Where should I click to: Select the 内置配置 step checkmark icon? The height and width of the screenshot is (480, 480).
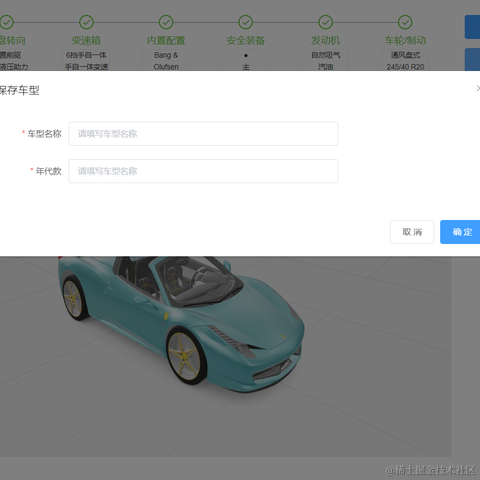[x=166, y=22]
